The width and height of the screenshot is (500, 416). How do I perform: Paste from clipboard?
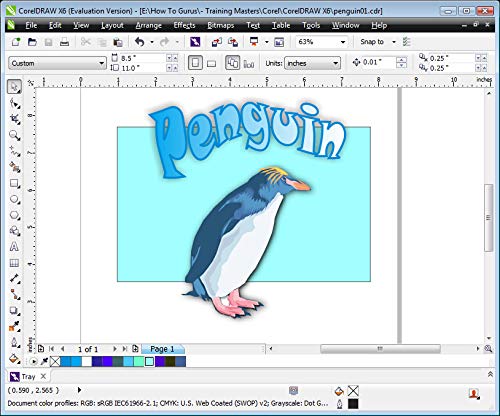pyautogui.click(x=118, y=42)
